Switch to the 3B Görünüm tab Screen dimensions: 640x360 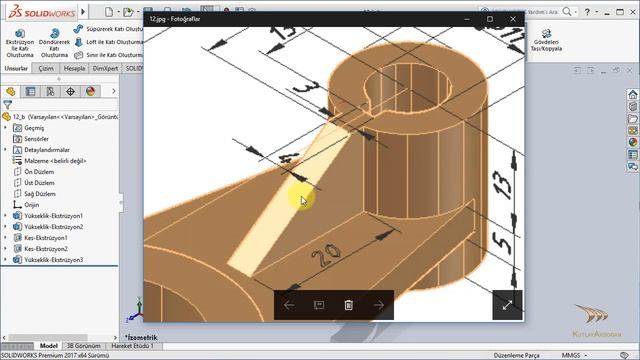84,346
